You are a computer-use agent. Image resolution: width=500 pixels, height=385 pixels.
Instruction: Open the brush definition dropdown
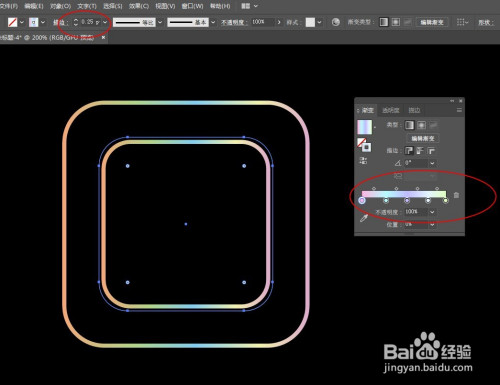(213, 22)
